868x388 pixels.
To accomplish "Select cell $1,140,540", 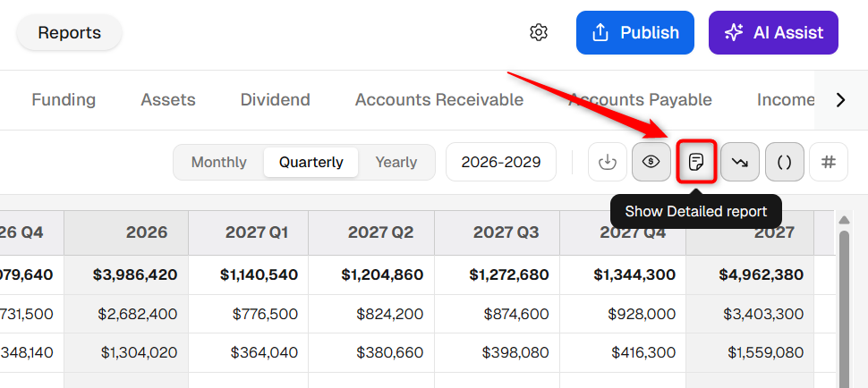I will click(x=249, y=274).
